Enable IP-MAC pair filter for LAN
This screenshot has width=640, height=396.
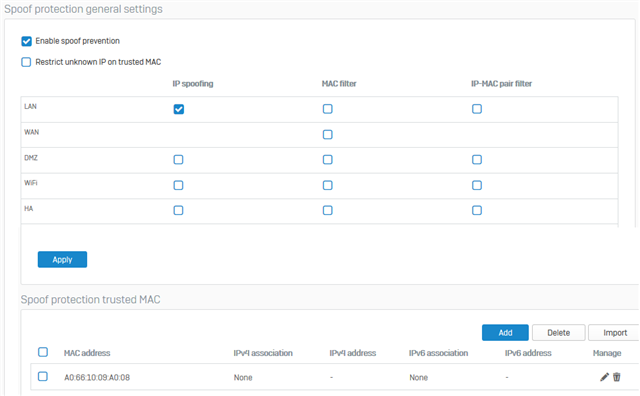click(477, 109)
